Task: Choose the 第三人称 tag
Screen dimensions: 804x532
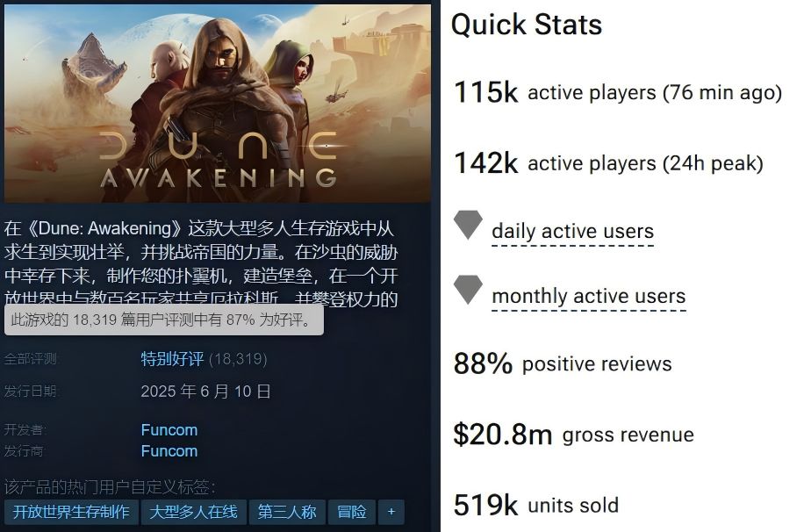Action: 287,512
